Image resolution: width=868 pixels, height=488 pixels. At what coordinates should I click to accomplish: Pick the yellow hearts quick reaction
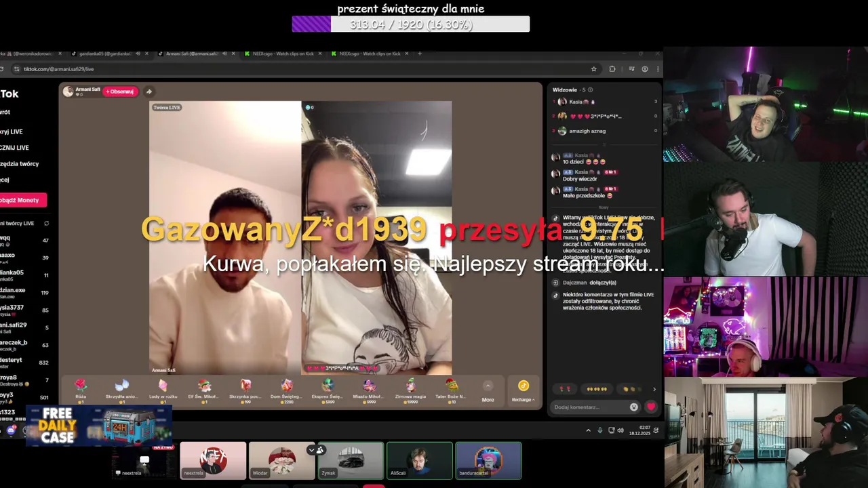(596, 389)
